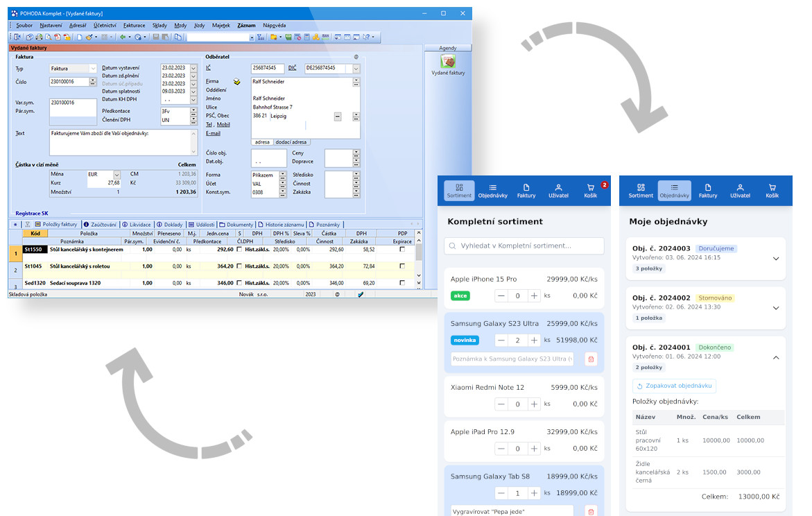The width and height of the screenshot is (812, 516).
Task: Open the Košík cart icon with badge
Action: coord(591,191)
